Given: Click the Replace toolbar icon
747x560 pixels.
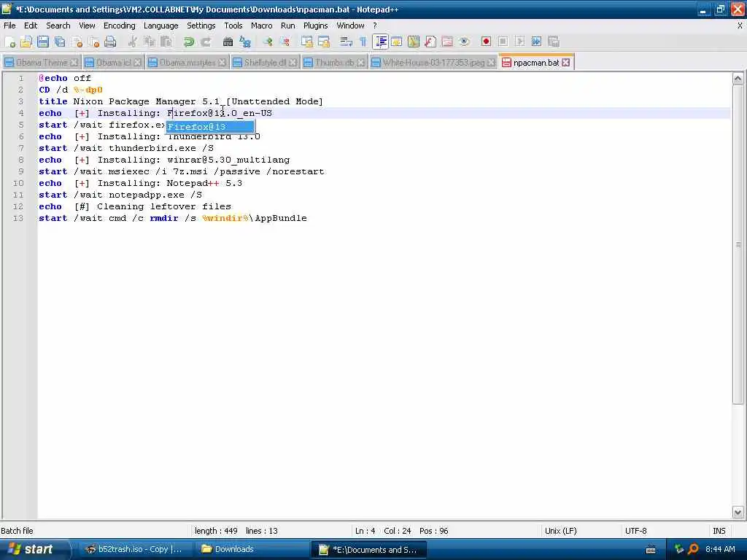Looking at the screenshot, I should 245,42.
